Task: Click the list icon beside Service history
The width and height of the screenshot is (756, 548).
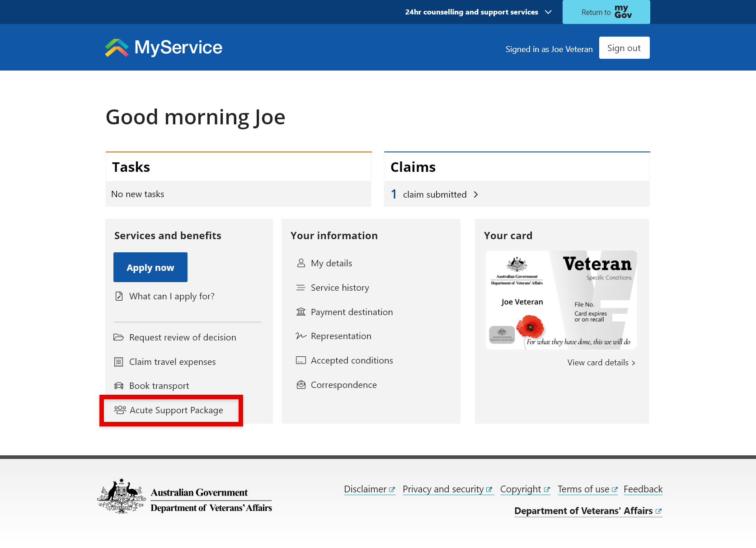Action: click(301, 288)
